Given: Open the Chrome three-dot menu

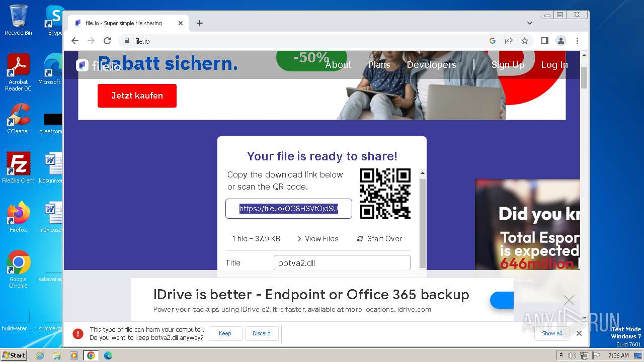Looking at the screenshot, I should (x=577, y=41).
